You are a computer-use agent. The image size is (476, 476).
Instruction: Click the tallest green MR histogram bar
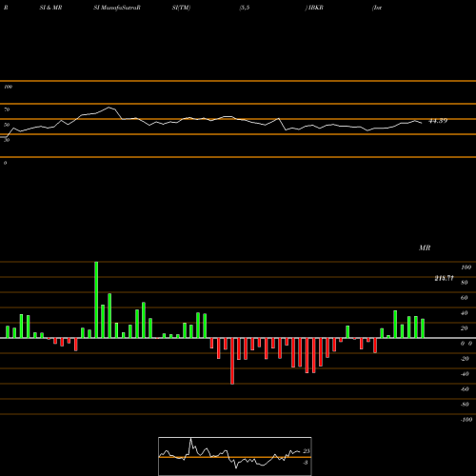[96, 300]
